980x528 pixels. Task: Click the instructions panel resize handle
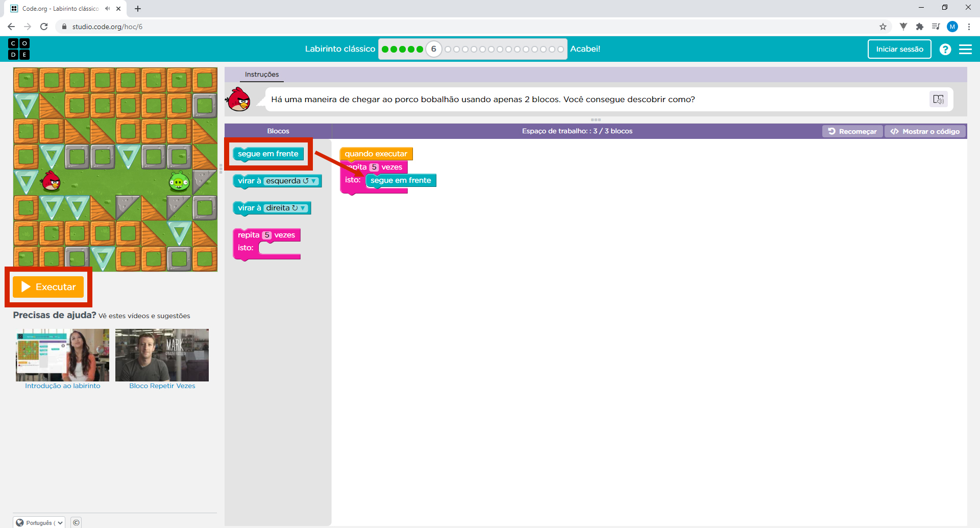(596, 119)
